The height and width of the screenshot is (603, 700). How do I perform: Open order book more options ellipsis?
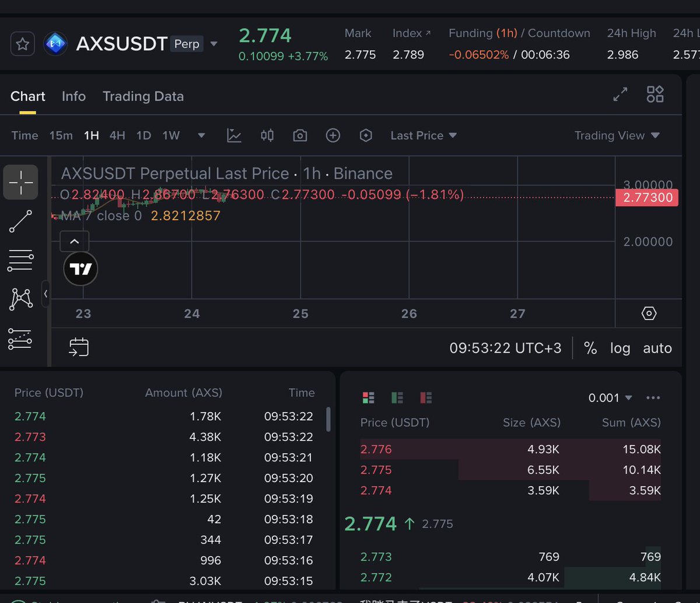(x=653, y=398)
